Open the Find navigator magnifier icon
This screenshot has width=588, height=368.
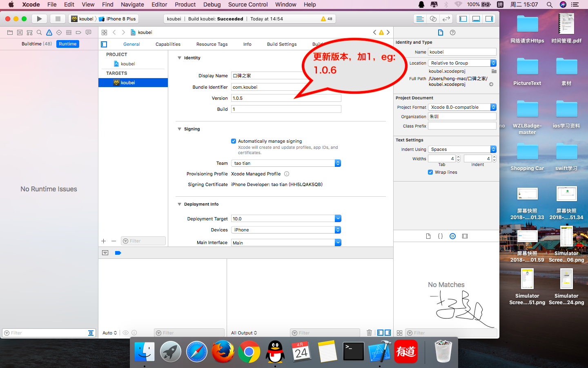[39, 32]
